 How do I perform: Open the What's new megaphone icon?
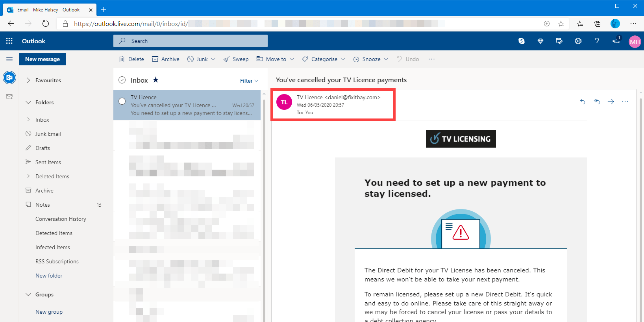616,41
